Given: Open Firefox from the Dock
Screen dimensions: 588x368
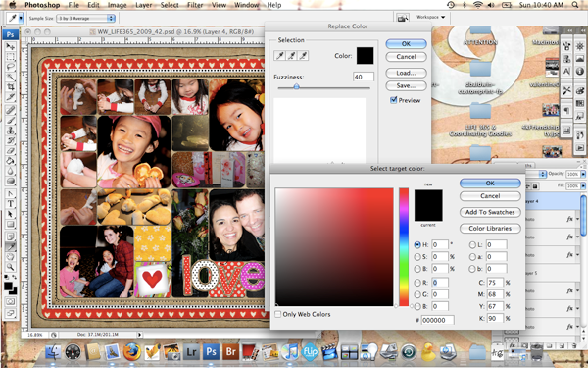Looking at the screenshot, I should (x=132, y=352).
